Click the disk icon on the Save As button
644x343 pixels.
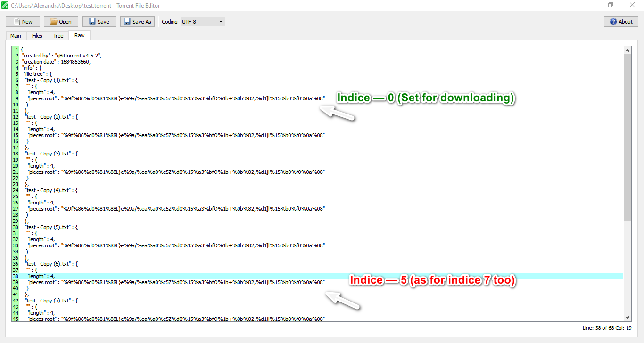pyautogui.click(x=126, y=21)
